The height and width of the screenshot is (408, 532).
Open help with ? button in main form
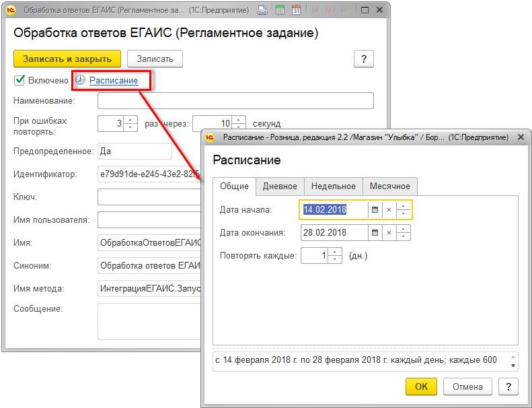364,59
